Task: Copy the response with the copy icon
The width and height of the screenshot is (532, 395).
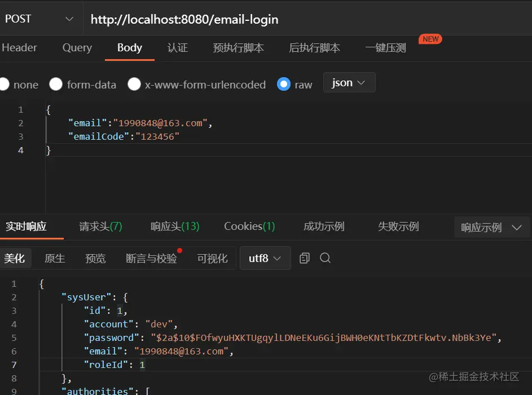Action: (304, 258)
